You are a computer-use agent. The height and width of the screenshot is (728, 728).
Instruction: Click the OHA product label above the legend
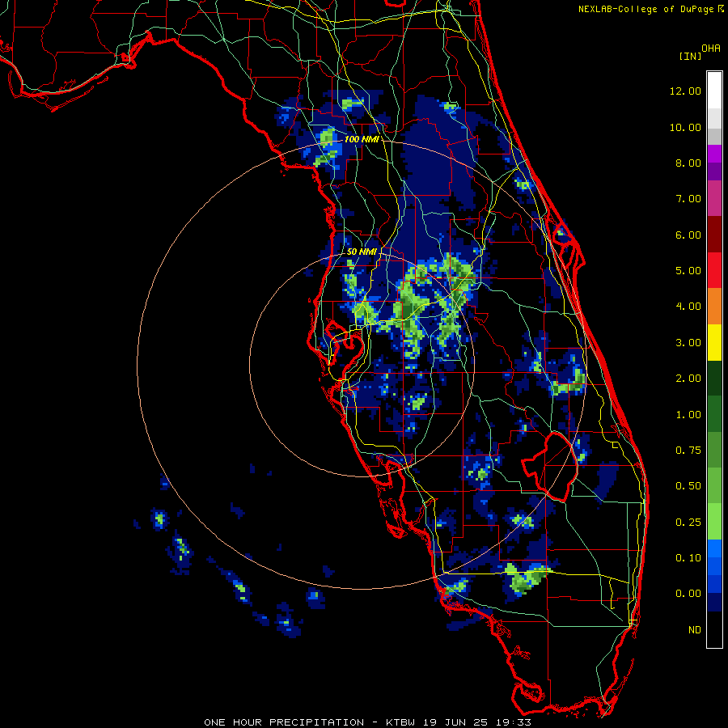coord(711,49)
